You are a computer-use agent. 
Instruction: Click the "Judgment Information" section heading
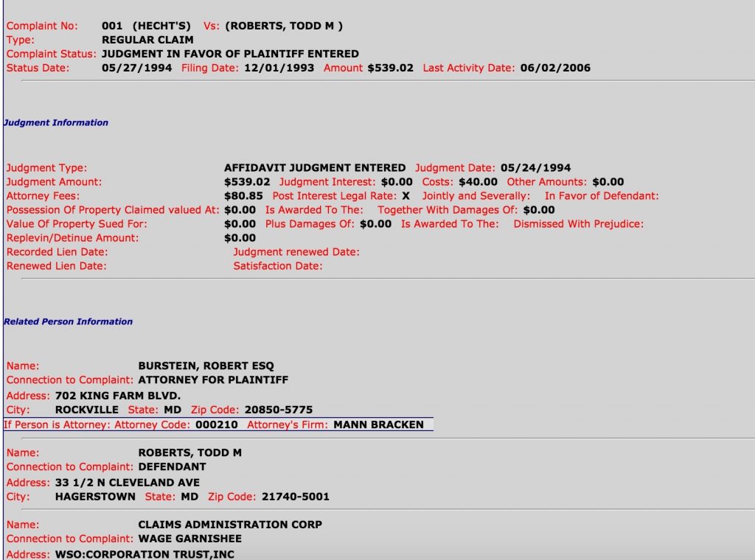(56, 122)
